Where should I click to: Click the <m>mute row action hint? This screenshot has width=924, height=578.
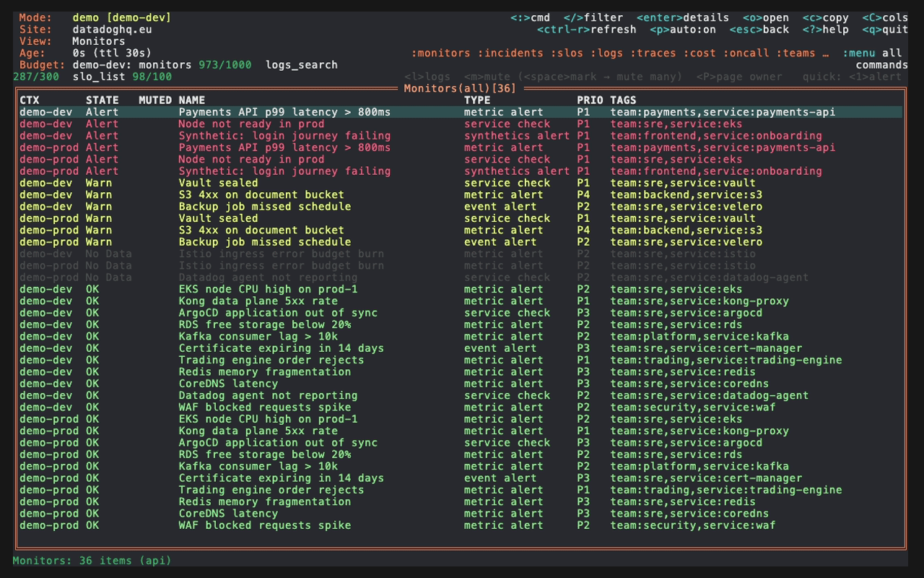[487, 77]
